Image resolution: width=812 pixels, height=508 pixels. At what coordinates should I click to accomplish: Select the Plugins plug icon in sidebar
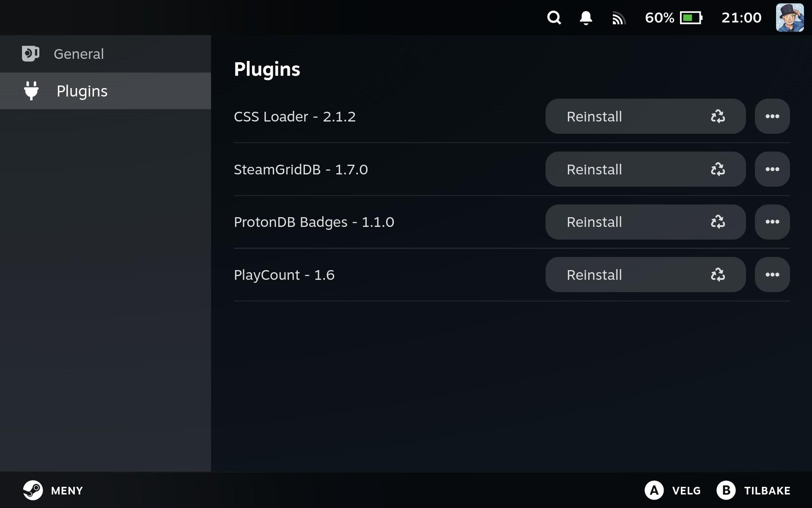[x=31, y=91]
